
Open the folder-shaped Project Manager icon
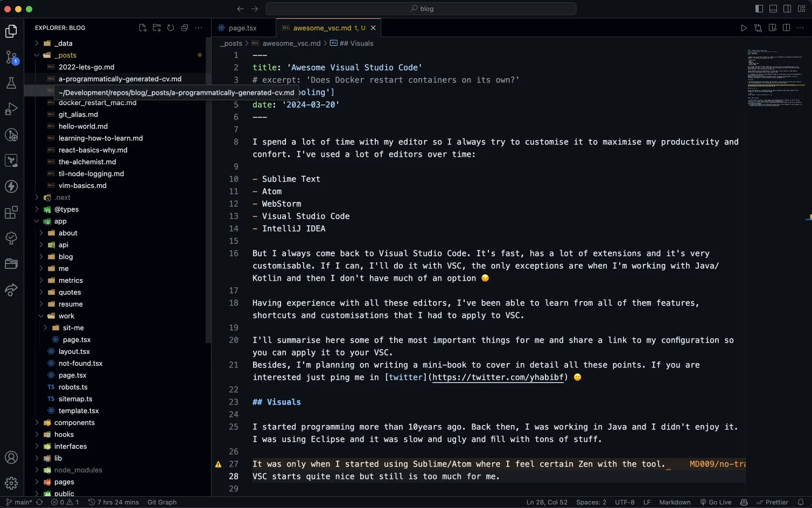coord(11,264)
